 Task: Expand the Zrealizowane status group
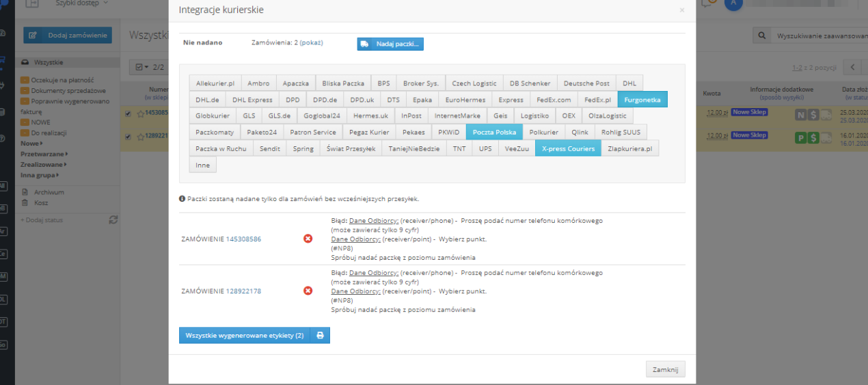(44, 164)
